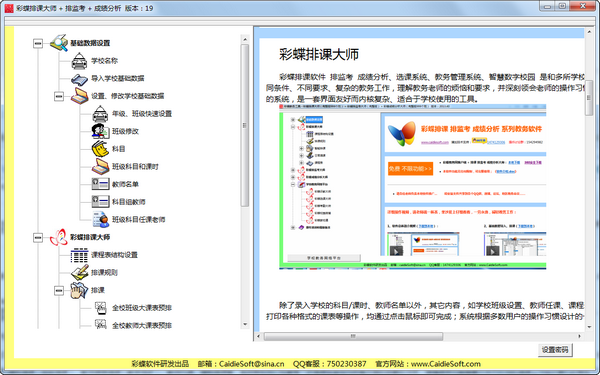Open 科目组教师 in the tree
Image resolution: width=600 pixels, height=375 pixels.
(128, 202)
